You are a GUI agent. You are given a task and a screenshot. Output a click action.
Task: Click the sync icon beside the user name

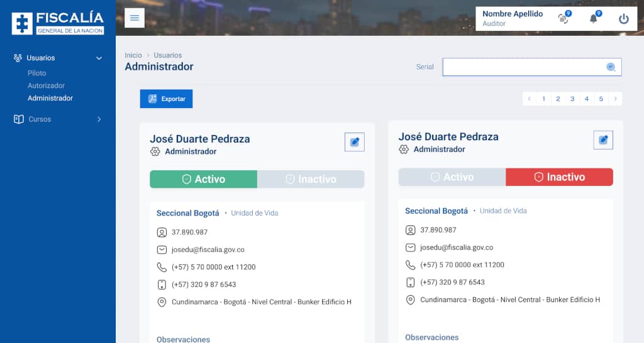click(x=563, y=19)
